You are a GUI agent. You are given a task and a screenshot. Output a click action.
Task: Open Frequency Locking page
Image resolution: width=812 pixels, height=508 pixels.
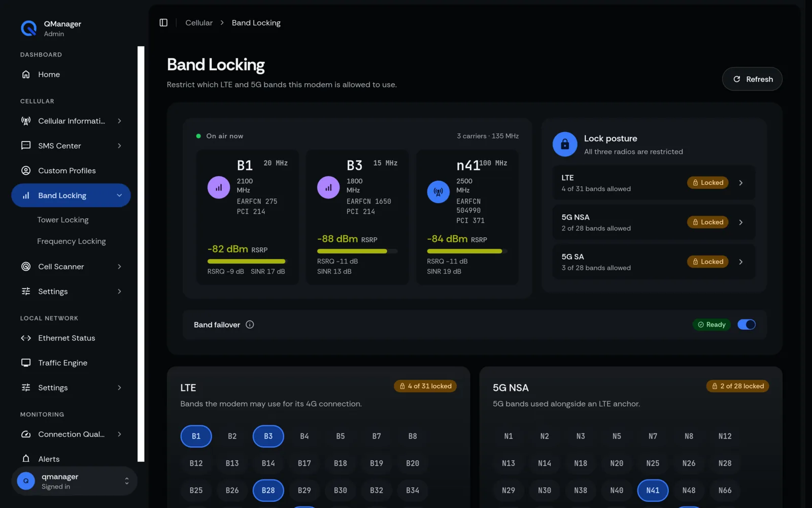[x=72, y=241]
